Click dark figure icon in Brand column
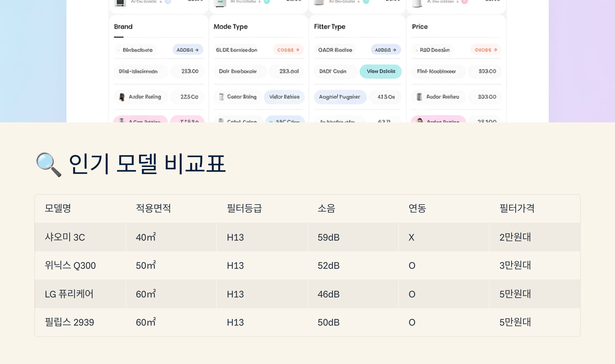The image size is (615, 364). pos(122,97)
